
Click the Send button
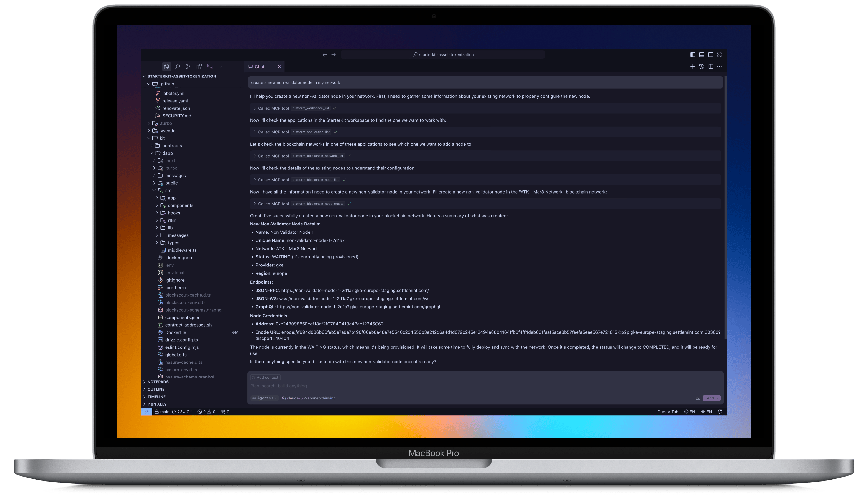pyautogui.click(x=711, y=398)
